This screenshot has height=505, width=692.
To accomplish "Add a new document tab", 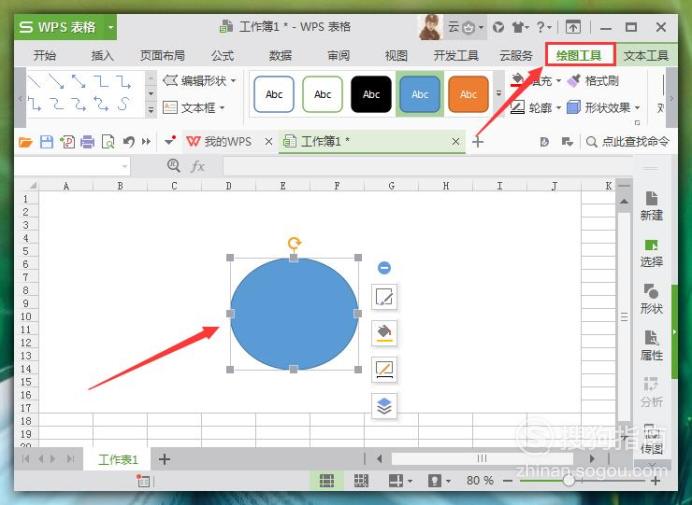I will [x=478, y=142].
